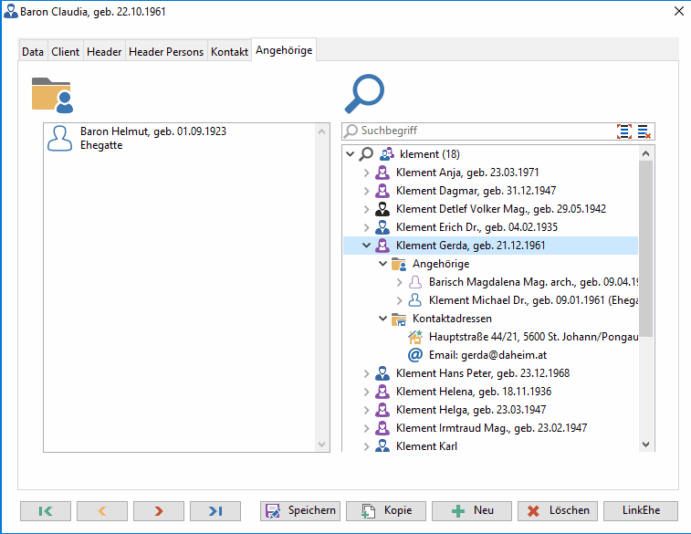Click the select-all list icon beside search
691x534 pixels.
tap(625, 131)
